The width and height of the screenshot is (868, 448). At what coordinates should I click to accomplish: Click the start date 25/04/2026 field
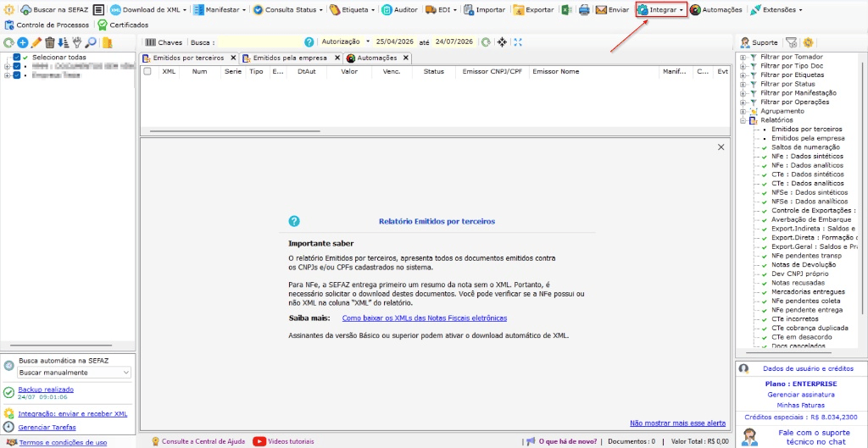coord(396,42)
